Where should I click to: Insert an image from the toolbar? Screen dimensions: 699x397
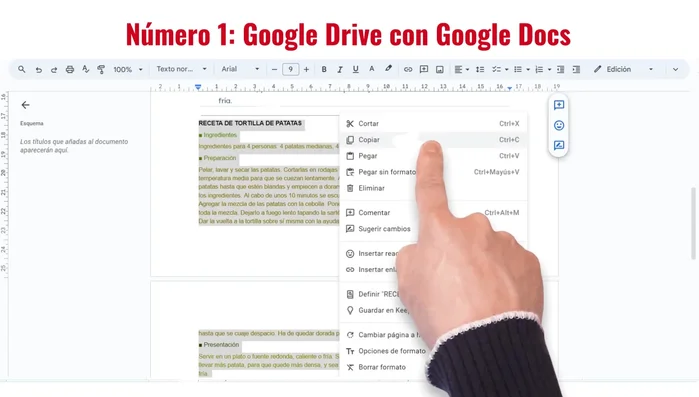pos(440,70)
